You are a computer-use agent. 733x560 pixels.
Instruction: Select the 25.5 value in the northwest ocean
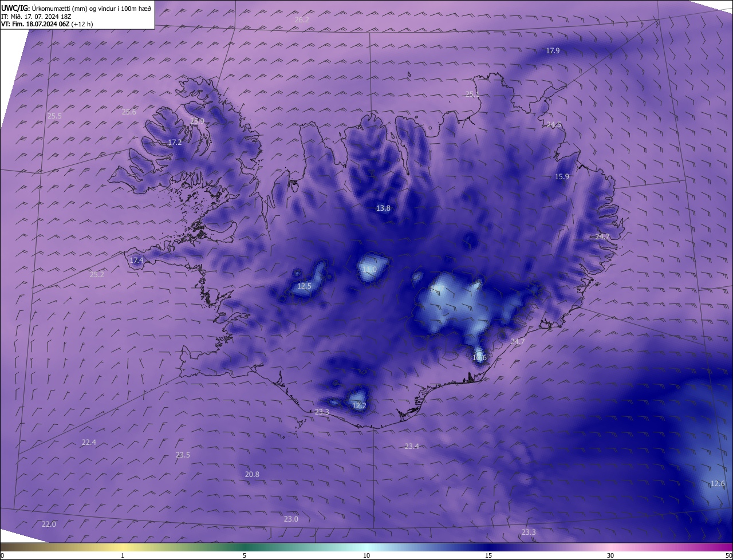[x=54, y=116]
